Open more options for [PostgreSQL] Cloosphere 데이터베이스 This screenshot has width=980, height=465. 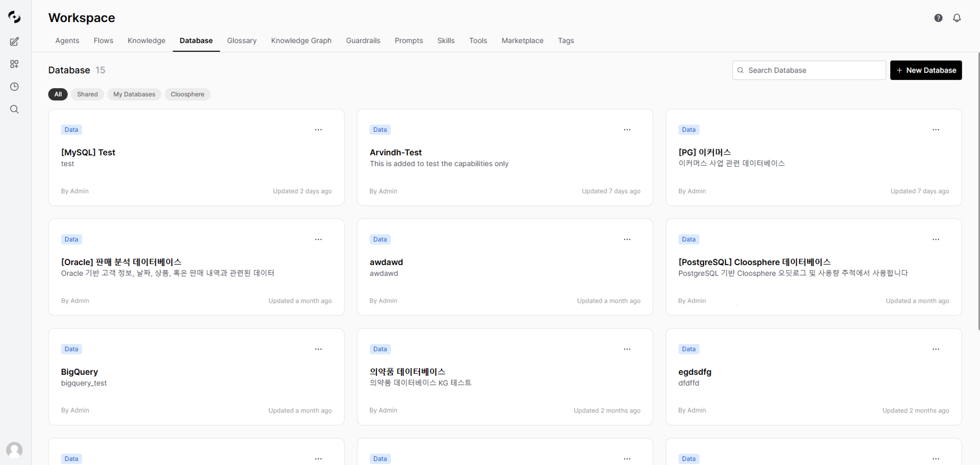click(x=936, y=240)
